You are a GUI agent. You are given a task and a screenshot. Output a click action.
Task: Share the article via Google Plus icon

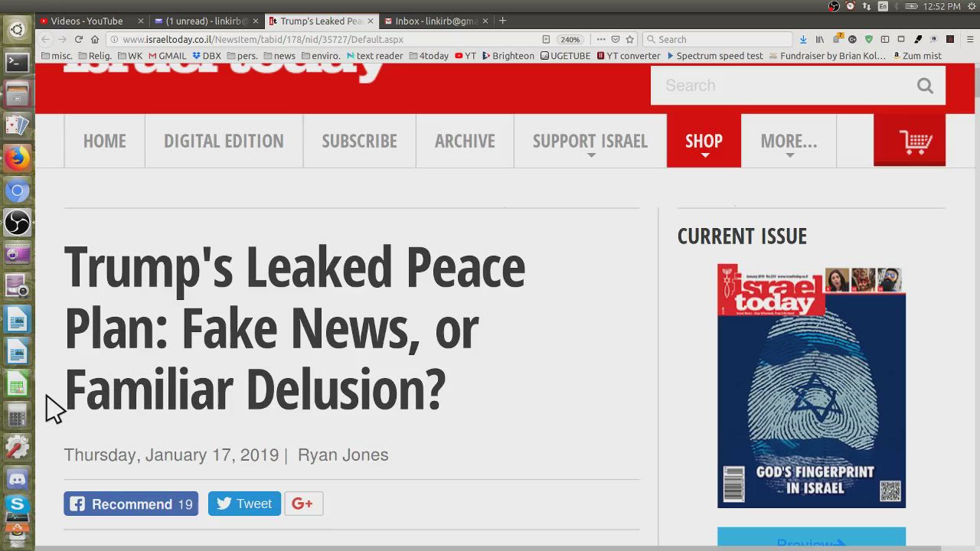click(x=303, y=504)
